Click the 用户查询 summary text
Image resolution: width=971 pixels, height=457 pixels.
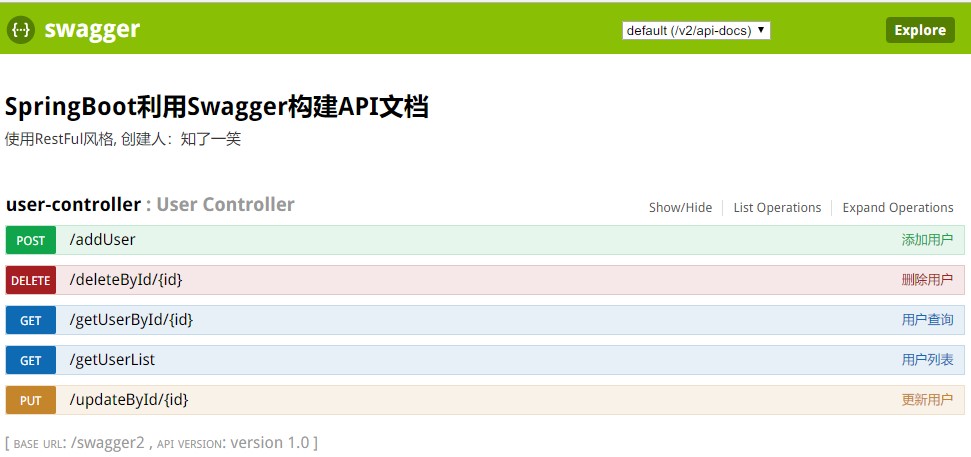(927, 320)
